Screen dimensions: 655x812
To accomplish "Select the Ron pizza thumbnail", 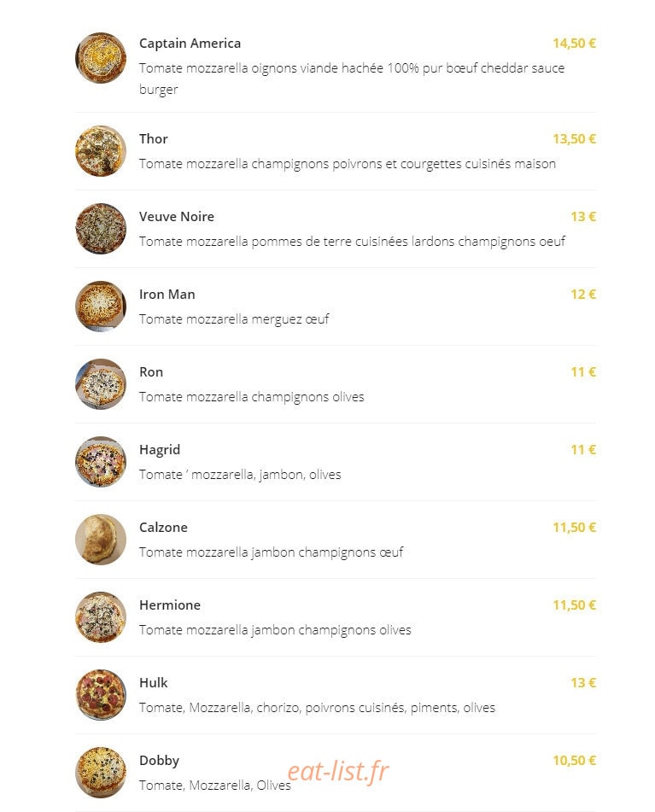I will 101,384.
